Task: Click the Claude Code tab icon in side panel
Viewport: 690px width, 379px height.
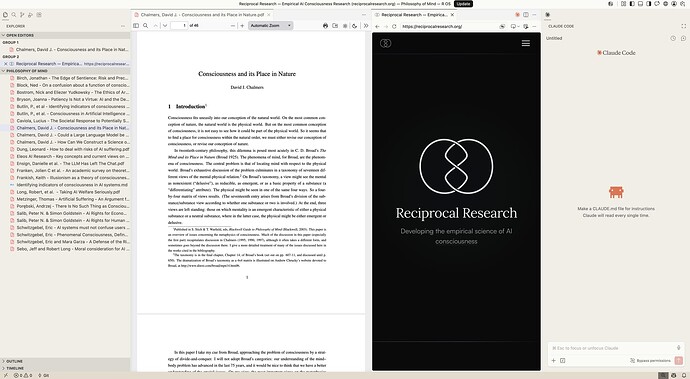Action: point(548,15)
